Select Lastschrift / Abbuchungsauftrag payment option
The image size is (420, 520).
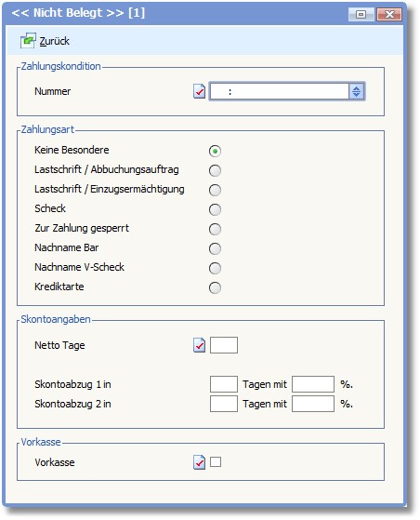tap(215, 171)
